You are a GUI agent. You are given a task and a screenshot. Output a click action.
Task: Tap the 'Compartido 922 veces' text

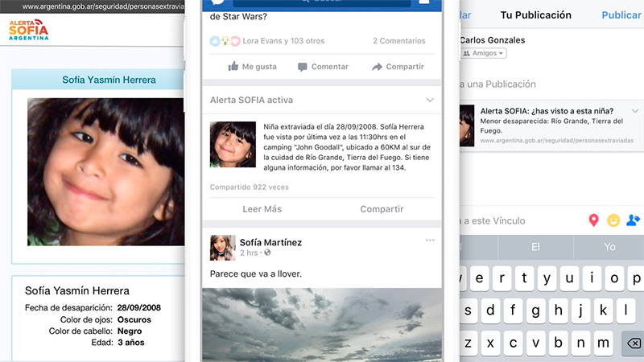(x=250, y=187)
